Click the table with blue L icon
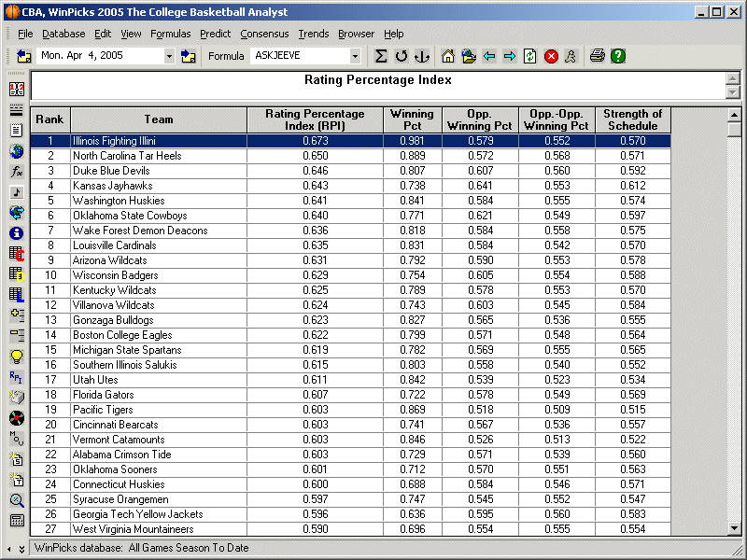This screenshot has height=560, width=747. 17,294
